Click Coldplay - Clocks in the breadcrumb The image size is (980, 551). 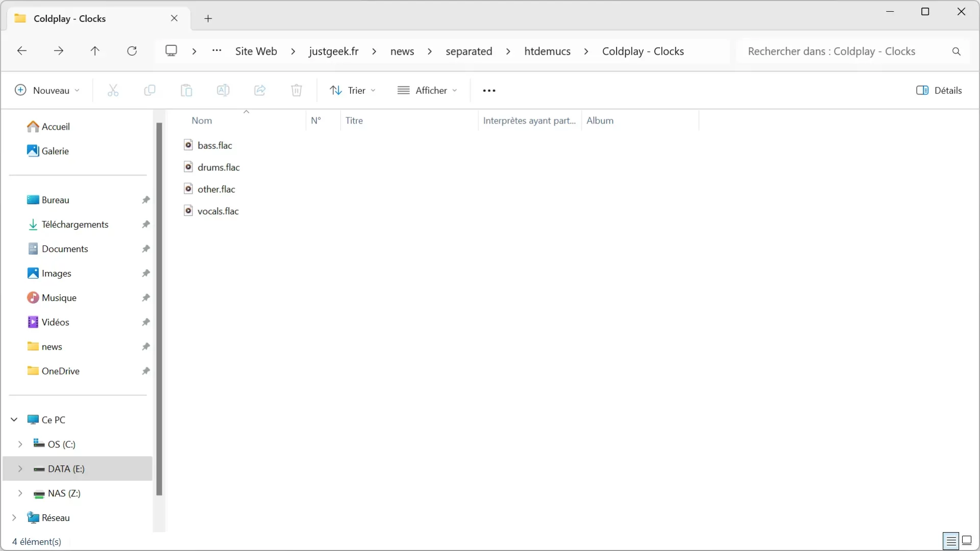(643, 52)
